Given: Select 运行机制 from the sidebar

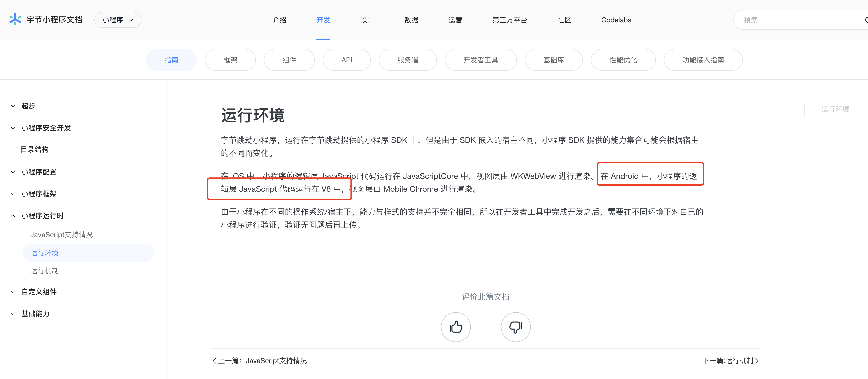Looking at the screenshot, I should 44,271.
